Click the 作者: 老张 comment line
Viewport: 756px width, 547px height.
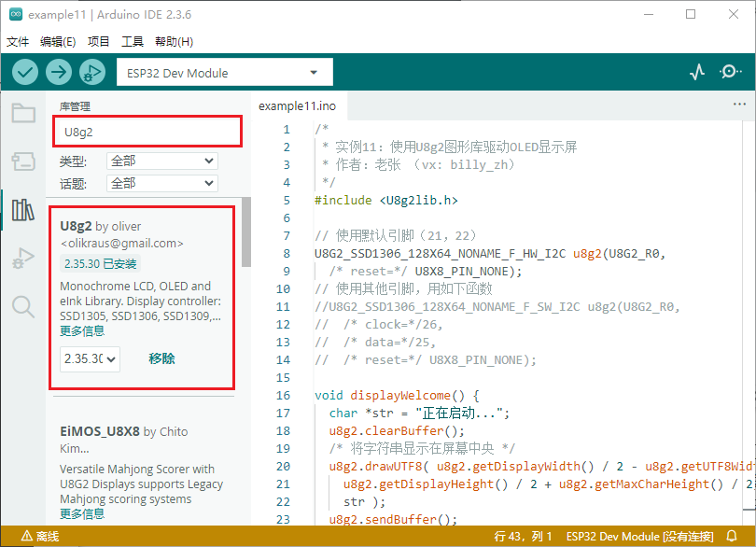pos(418,165)
